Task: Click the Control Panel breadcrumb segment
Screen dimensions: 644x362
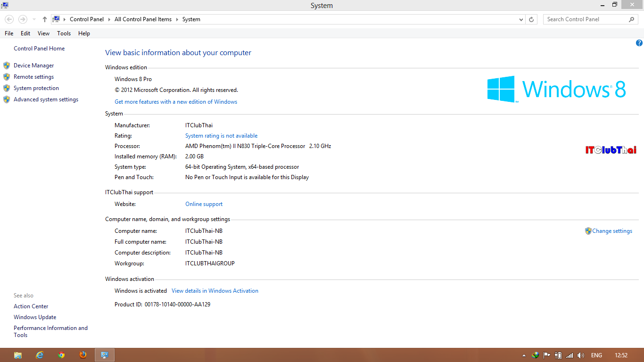Action: point(87,19)
